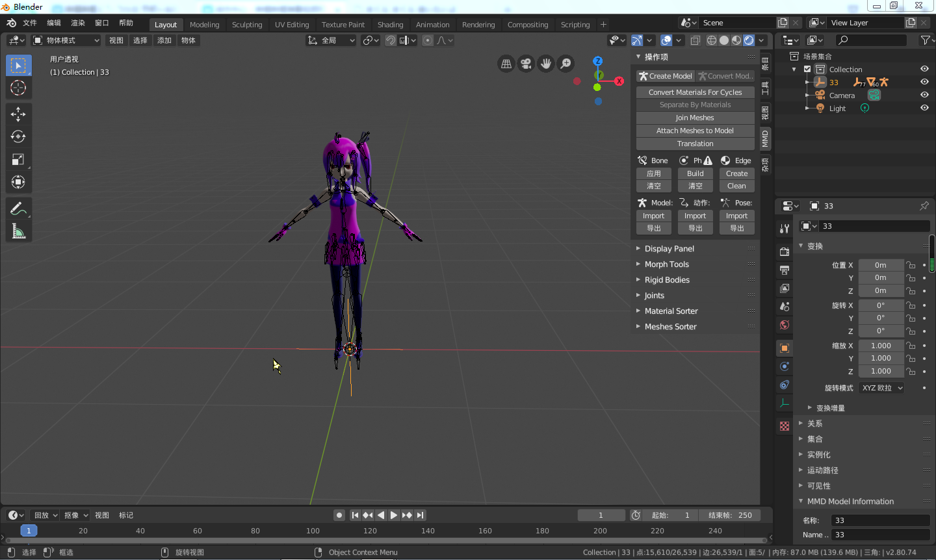Screen dimensions: 936x560
Task: Select rendered viewport shading mode
Action: (749, 40)
